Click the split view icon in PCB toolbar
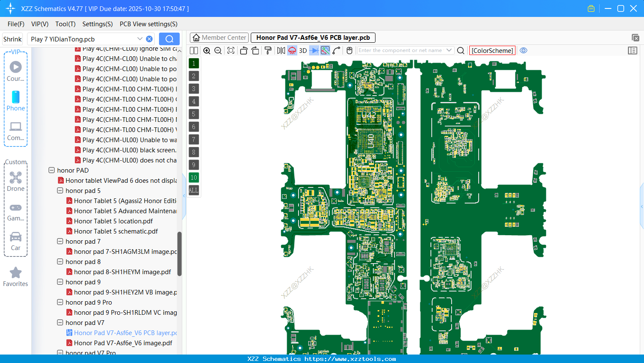 [x=194, y=50]
